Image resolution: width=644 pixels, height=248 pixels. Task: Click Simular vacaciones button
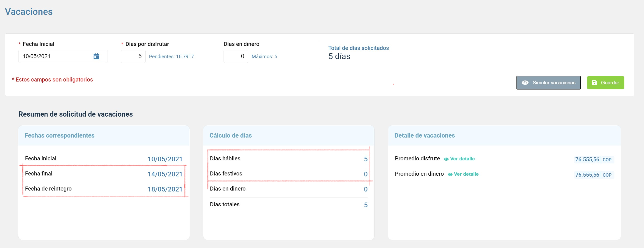tap(548, 83)
